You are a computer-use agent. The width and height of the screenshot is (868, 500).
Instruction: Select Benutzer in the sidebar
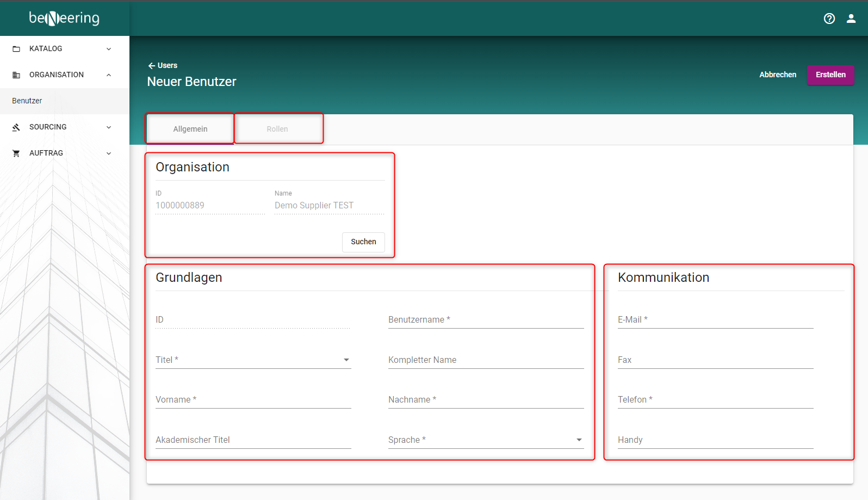coord(27,101)
